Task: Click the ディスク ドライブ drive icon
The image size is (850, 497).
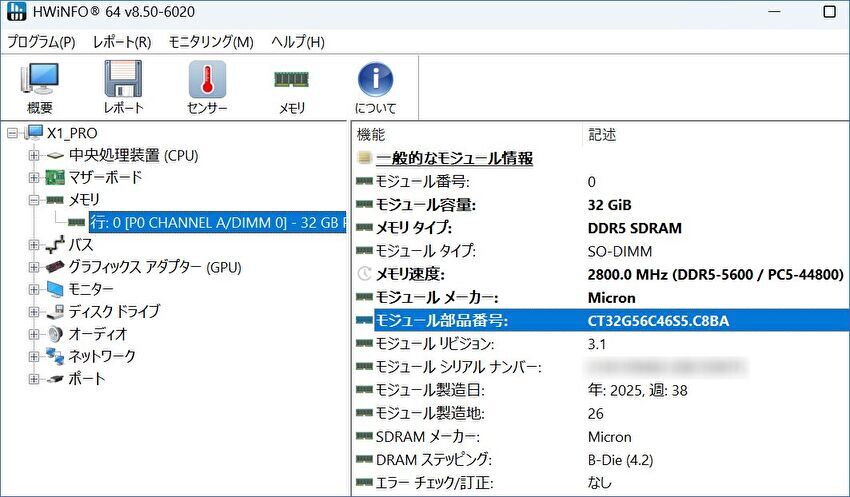Action: [55, 312]
